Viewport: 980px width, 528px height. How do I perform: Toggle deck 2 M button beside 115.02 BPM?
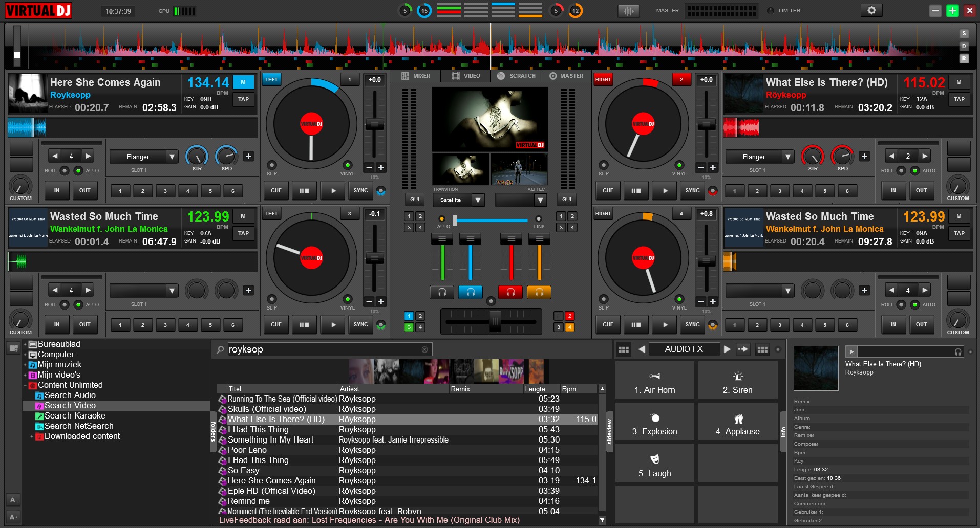pyautogui.click(x=959, y=82)
